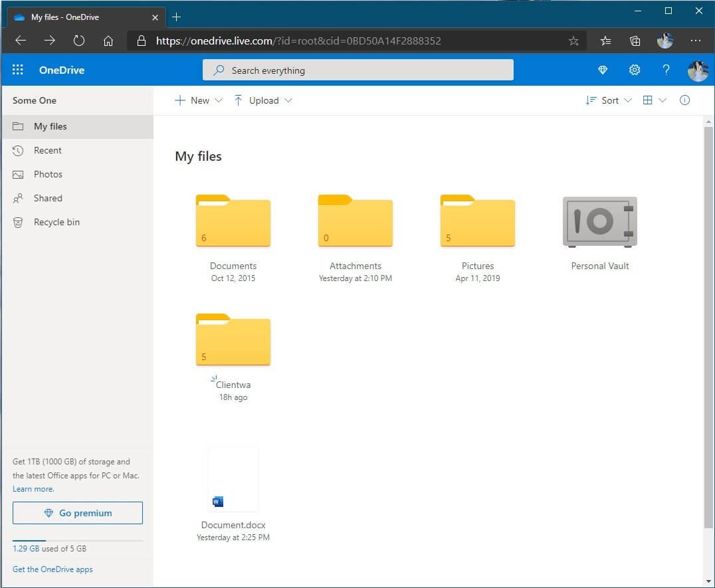Click the Yesterday at 2:10 PM date
This screenshot has width=715, height=588.
[356, 278]
